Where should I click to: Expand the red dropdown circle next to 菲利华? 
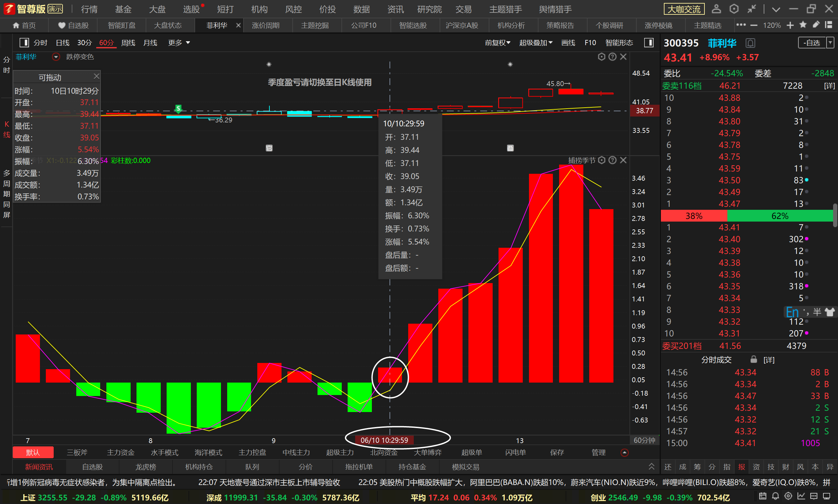[56, 57]
